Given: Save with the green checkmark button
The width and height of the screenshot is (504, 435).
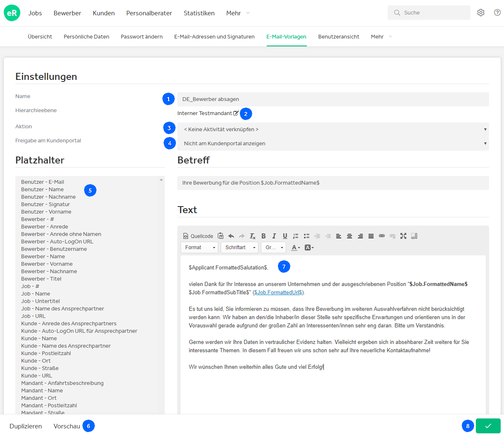Looking at the screenshot, I should click(x=488, y=426).
